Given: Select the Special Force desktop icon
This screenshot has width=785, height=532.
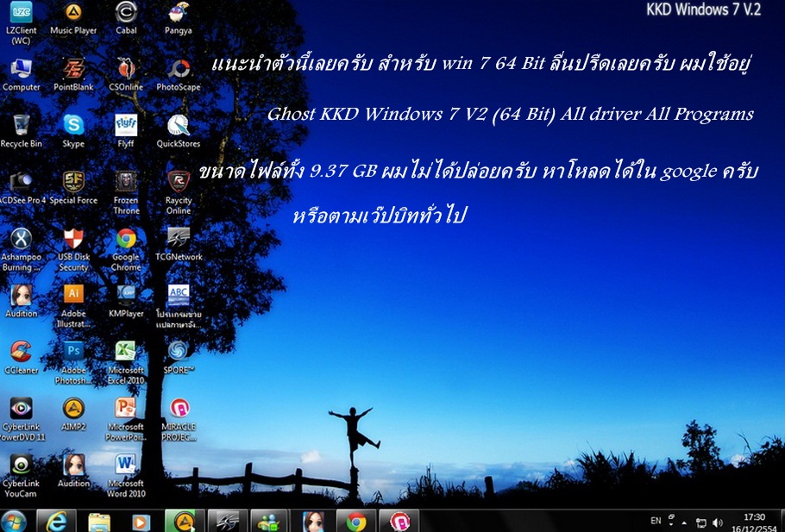Looking at the screenshot, I should [x=73, y=188].
